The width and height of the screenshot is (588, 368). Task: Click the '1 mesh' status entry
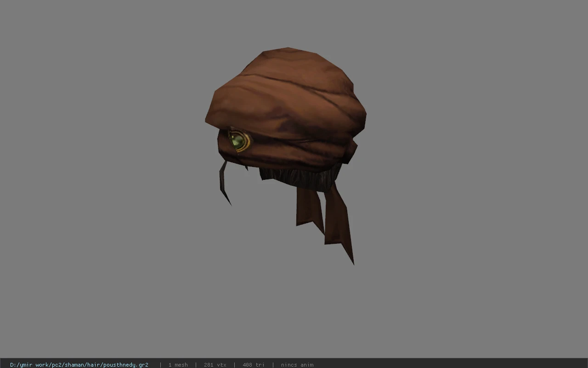(x=178, y=365)
